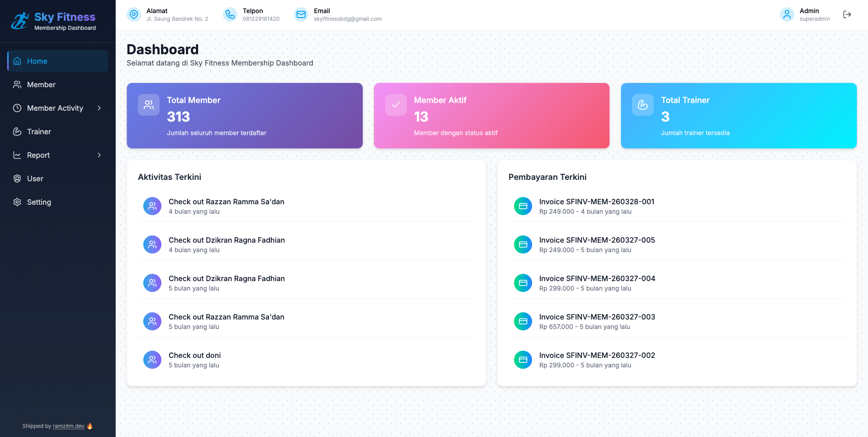Screen dimensions: 868x437
Task: Click the Trainer bicep icon in sidebar
Action: point(17,132)
